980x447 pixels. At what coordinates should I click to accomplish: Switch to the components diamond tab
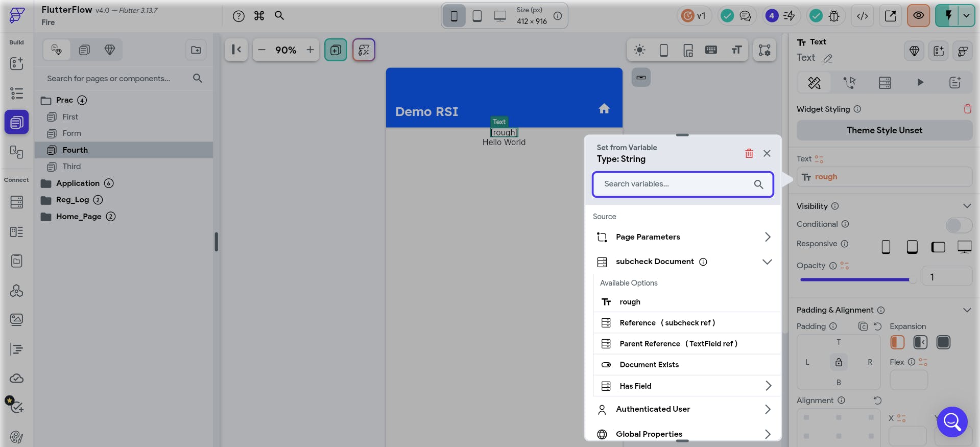109,50
